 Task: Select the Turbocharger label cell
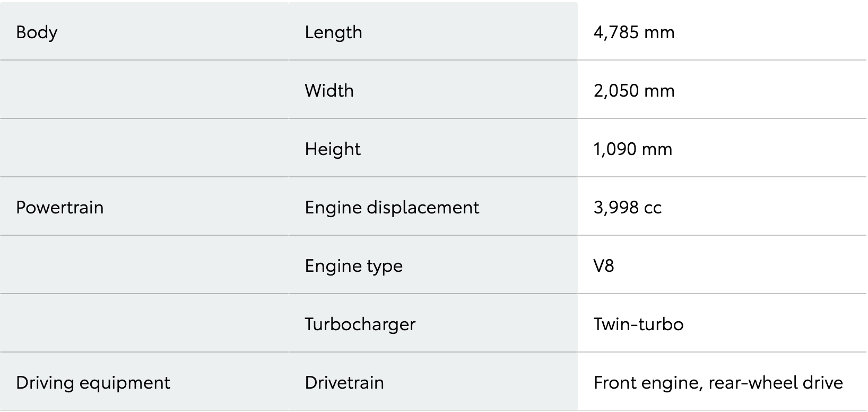coord(360,324)
